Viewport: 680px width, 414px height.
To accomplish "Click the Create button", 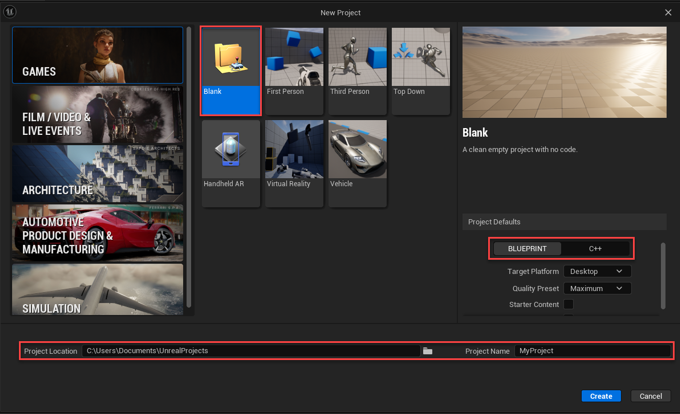I will tap(600, 396).
